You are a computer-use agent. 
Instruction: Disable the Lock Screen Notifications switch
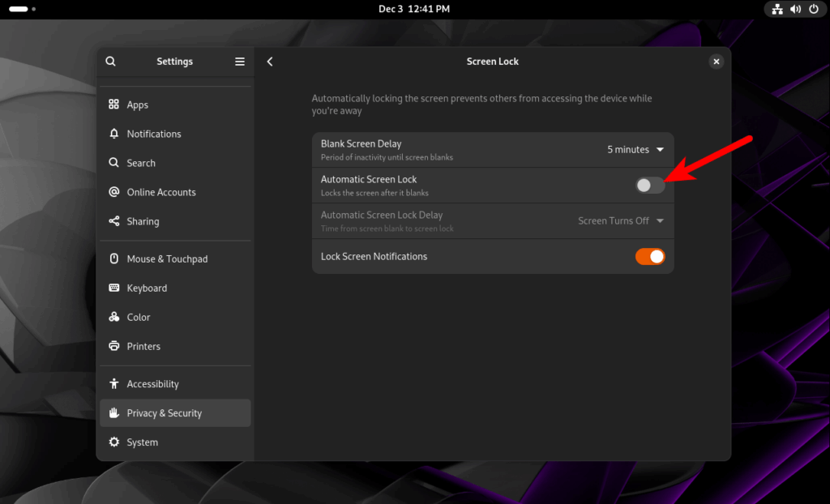[x=650, y=256]
